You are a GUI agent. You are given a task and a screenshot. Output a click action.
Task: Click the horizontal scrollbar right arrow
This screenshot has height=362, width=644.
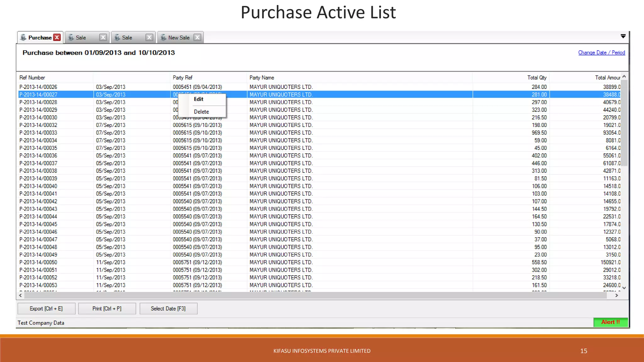[x=617, y=295]
